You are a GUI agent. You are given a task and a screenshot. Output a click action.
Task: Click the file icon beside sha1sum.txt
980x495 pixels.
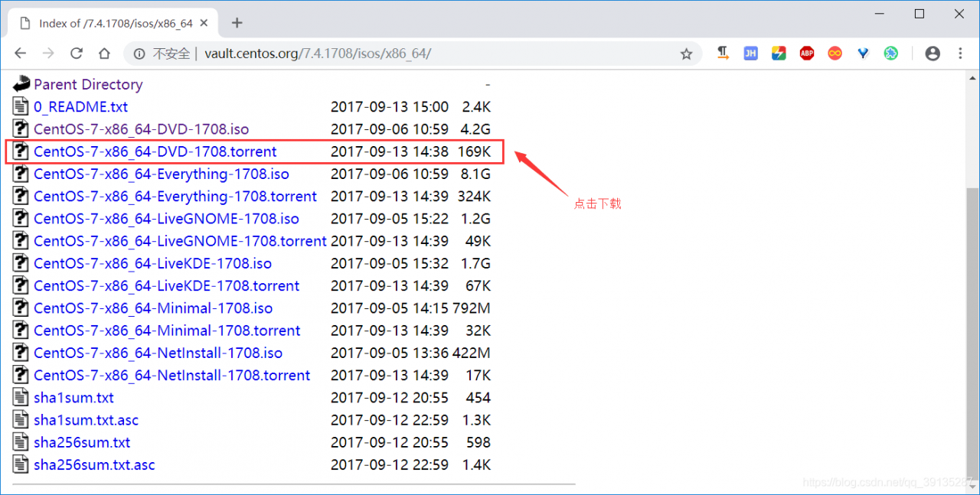pos(21,397)
